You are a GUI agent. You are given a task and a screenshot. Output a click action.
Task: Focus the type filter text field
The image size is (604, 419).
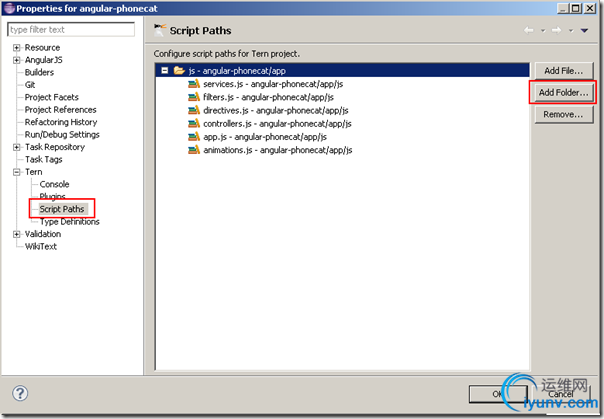coord(71,30)
